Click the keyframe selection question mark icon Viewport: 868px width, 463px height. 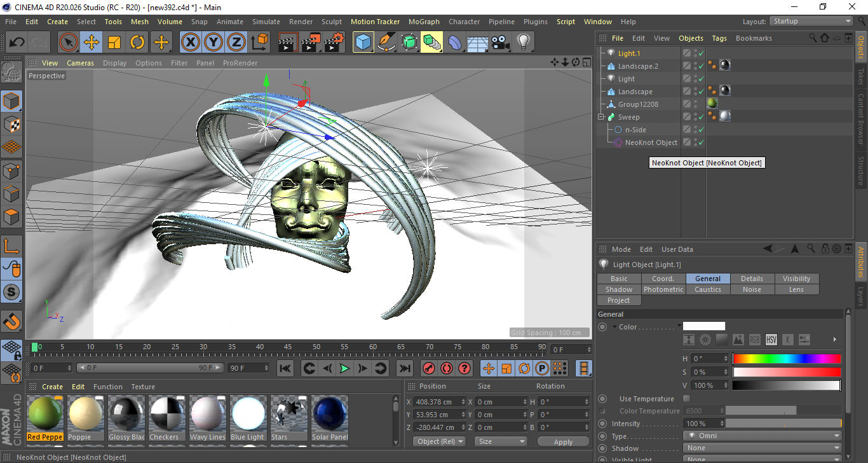(x=465, y=368)
